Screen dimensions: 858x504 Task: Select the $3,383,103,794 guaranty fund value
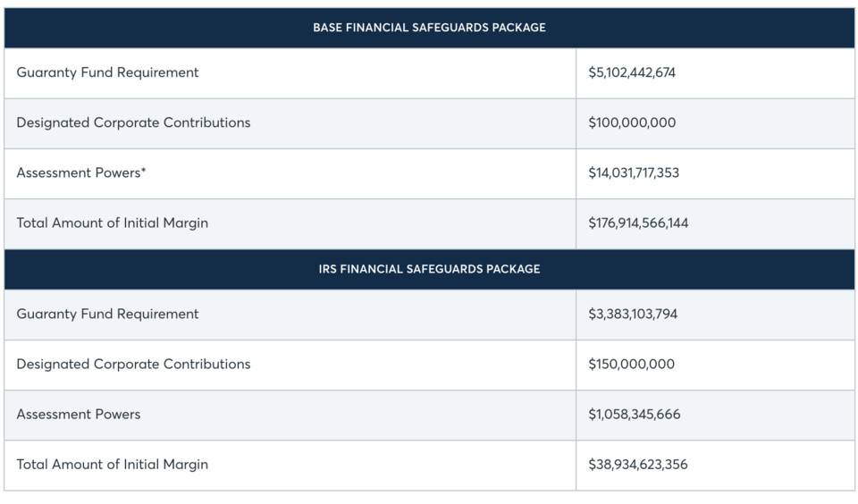pos(633,314)
